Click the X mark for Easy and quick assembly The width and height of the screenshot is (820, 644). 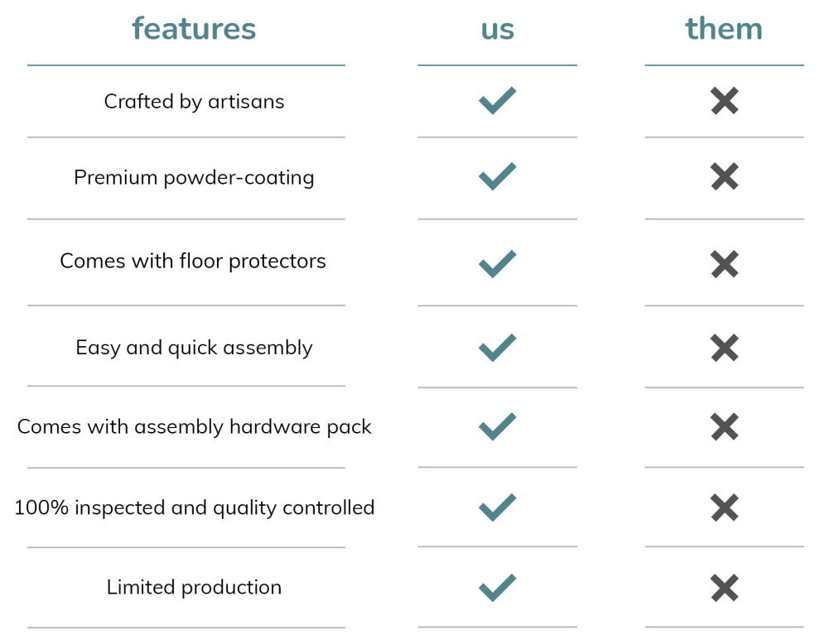(724, 348)
